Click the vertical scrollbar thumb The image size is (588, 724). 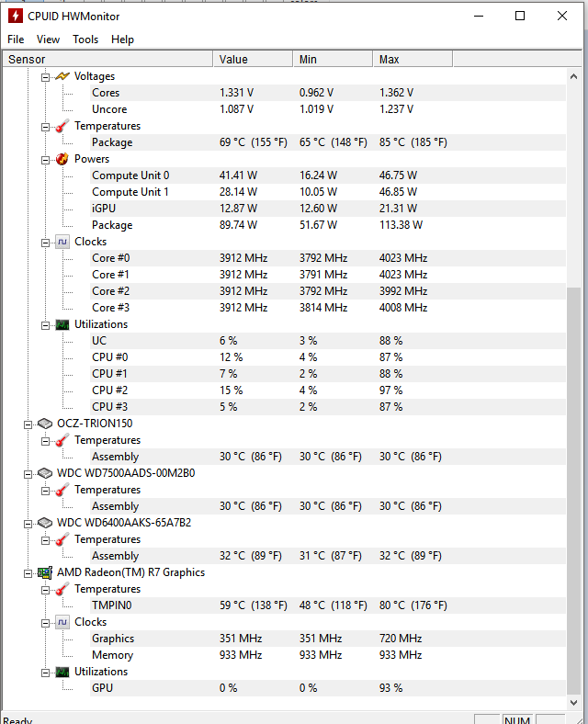coord(573,491)
